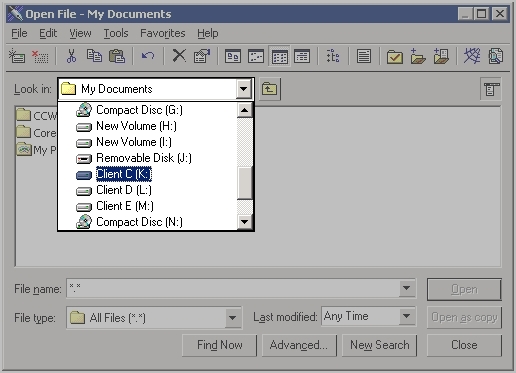Screen dimensions: 516x373
Task: Open the File type dropdown
Action: click(x=233, y=318)
